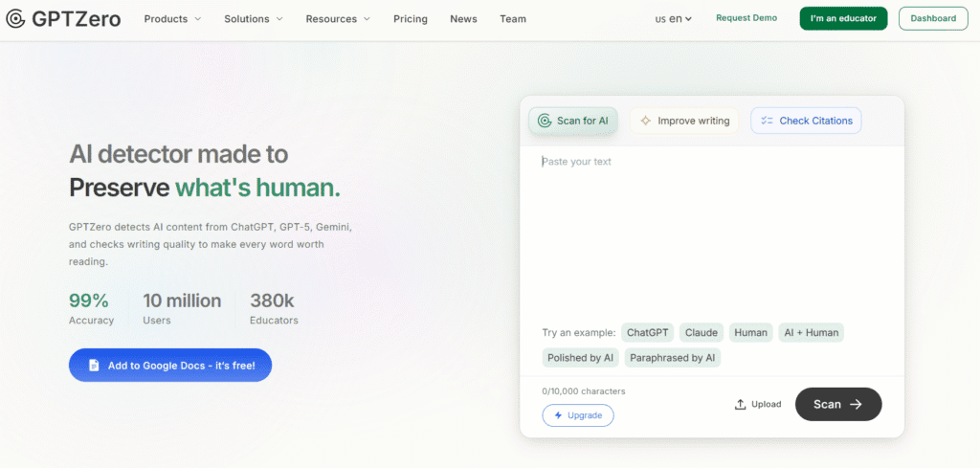Select the ChatGPT example chip
Viewport: 980px width, 468px height.
point(648,333)
